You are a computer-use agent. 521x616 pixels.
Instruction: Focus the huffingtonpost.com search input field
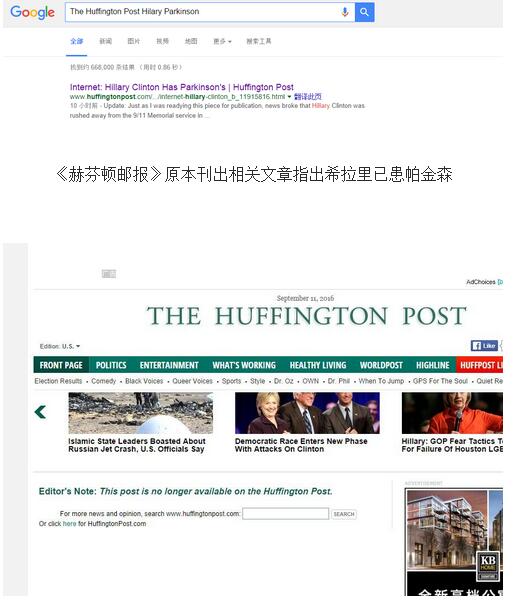point(286,513)
